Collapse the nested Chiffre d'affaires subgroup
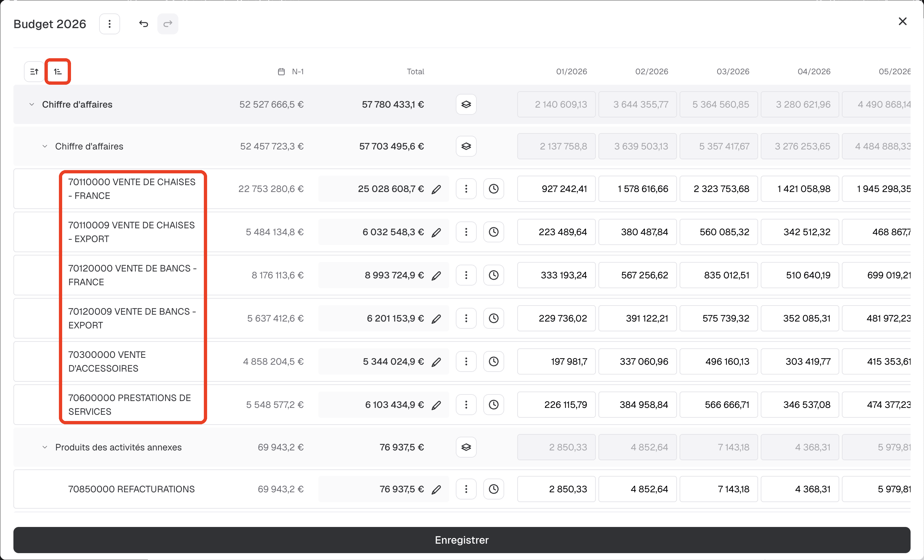Screen dimensions: 924x560 pyautogui.click(x=44, y=146)
